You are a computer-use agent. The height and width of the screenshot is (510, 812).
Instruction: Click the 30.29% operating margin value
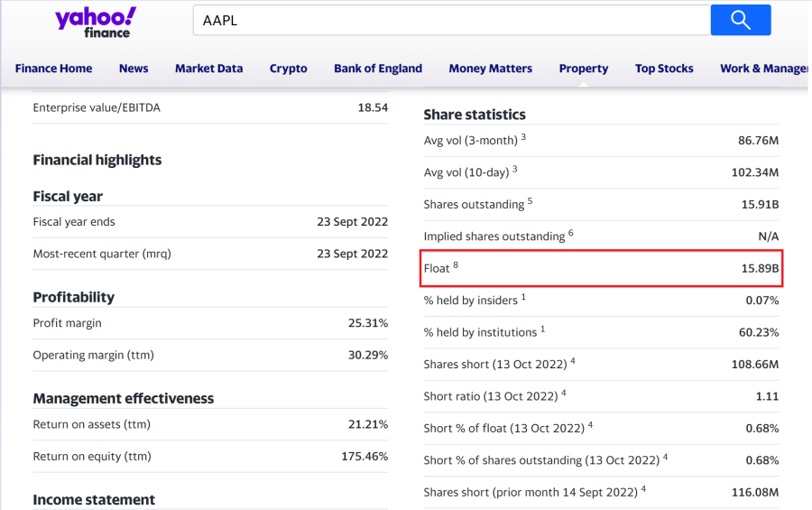368,355
